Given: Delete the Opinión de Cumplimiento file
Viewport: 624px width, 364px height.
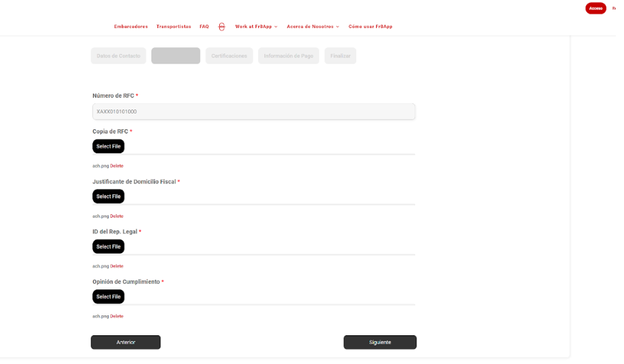Looking at the screenshot, I should point(116,316).
